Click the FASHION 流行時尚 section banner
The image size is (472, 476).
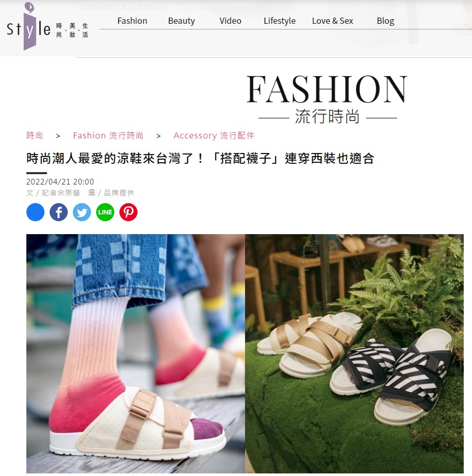click(327, 99)
